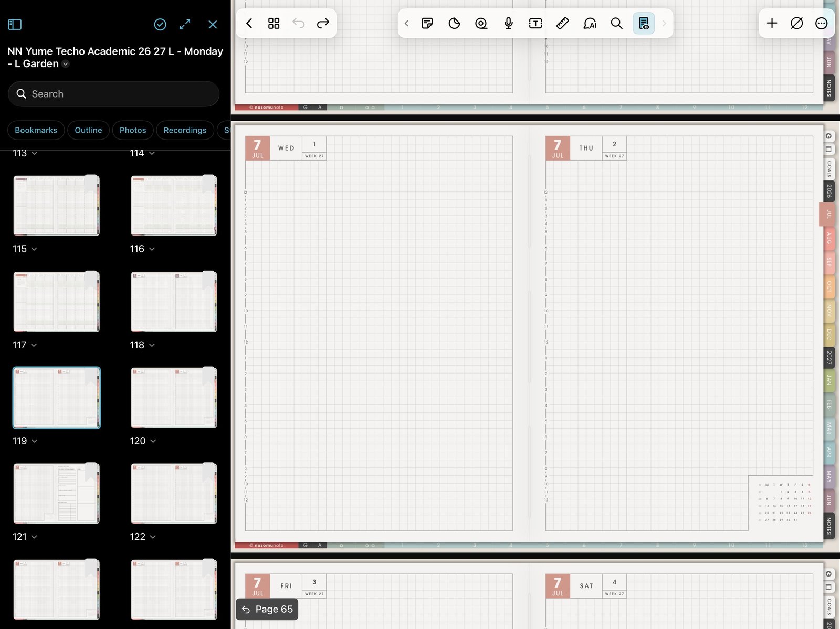Open the page 121 options chevron
840x629 pixels.
click(34, 537)
